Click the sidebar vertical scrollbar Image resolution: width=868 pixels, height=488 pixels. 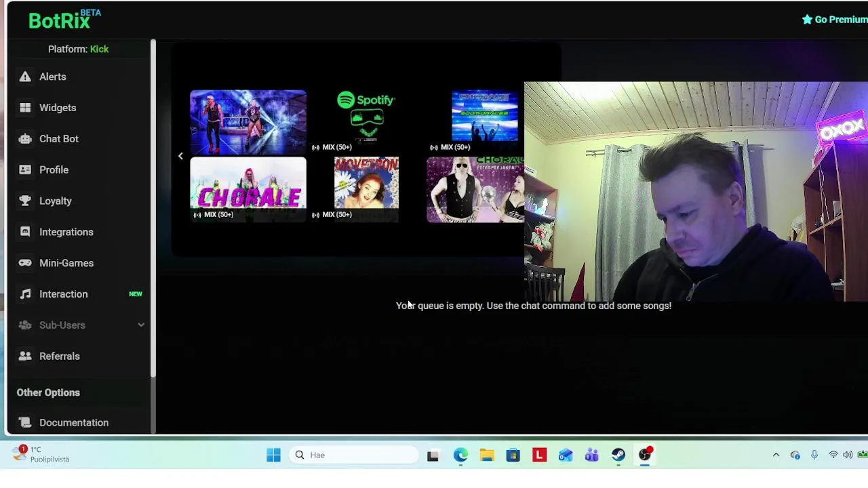click(x=153, y=208)
